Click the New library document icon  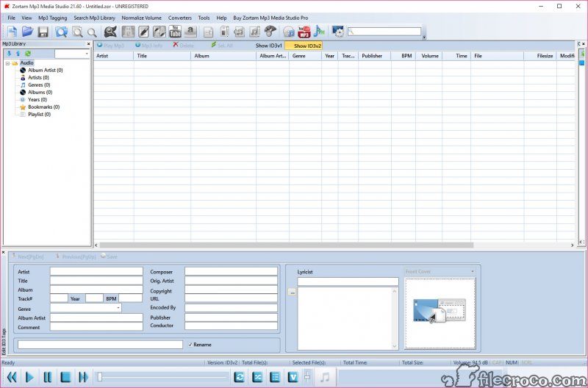click(x=12, y=32)
